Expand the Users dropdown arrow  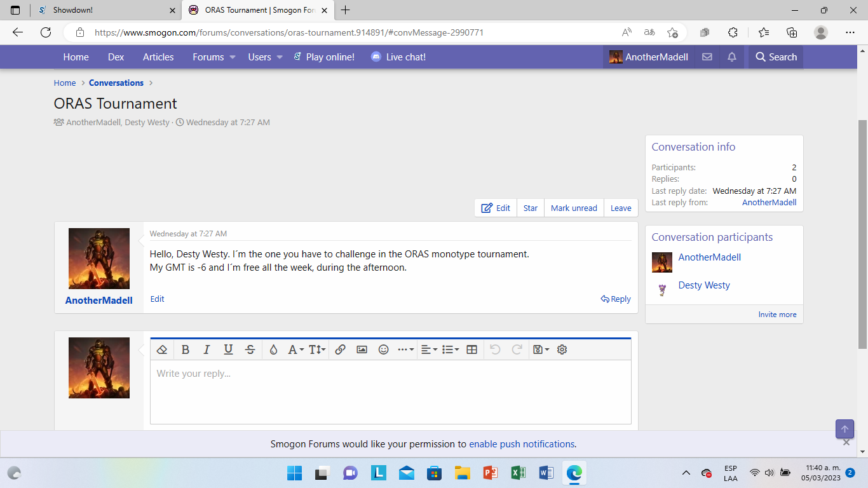point(280,57)
